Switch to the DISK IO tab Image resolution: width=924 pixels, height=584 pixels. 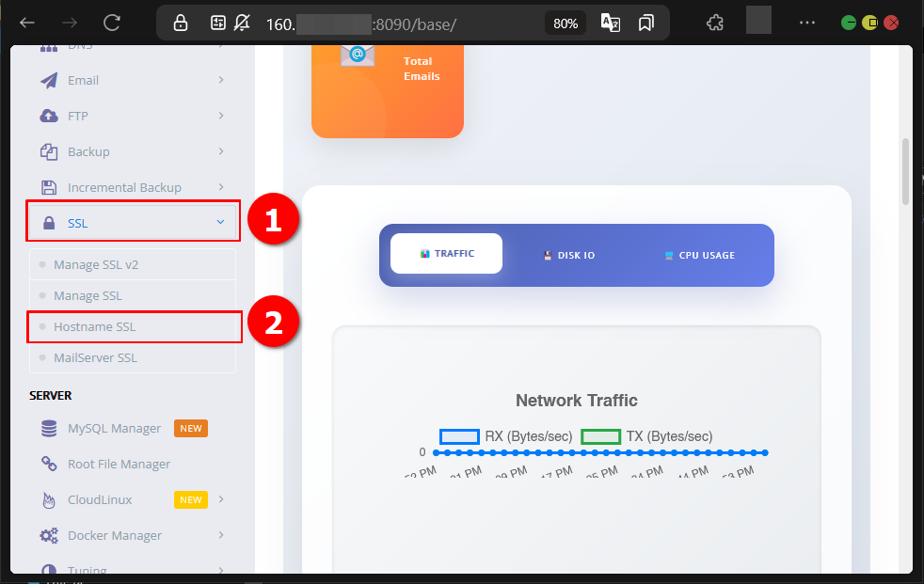click(568, 256)
